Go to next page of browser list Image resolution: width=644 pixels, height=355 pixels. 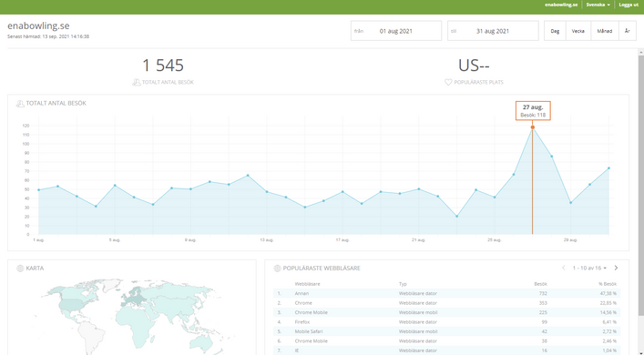(x=616, y=268)
